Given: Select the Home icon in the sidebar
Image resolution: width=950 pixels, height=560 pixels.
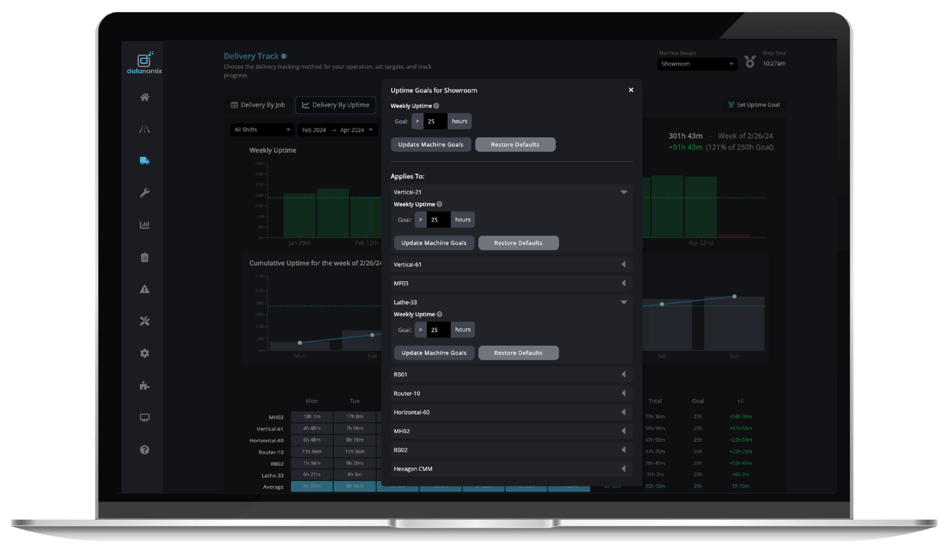Looking at the screenshot, I should [144, 97].
